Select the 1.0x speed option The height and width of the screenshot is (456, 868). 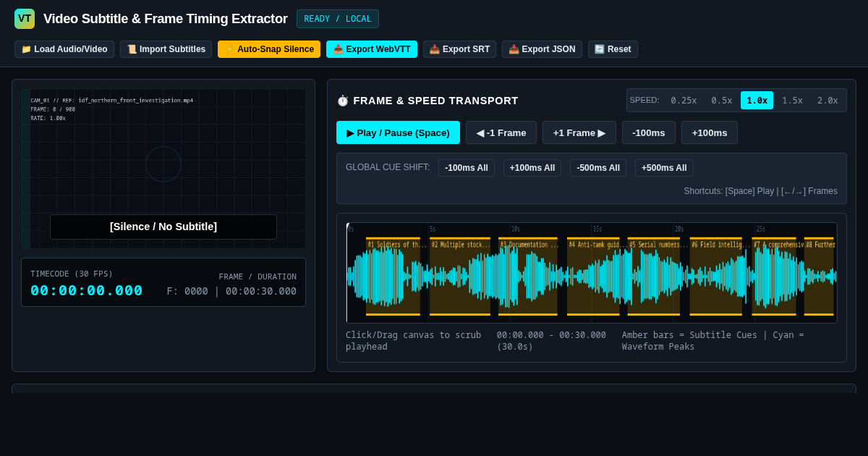point(757,101)
